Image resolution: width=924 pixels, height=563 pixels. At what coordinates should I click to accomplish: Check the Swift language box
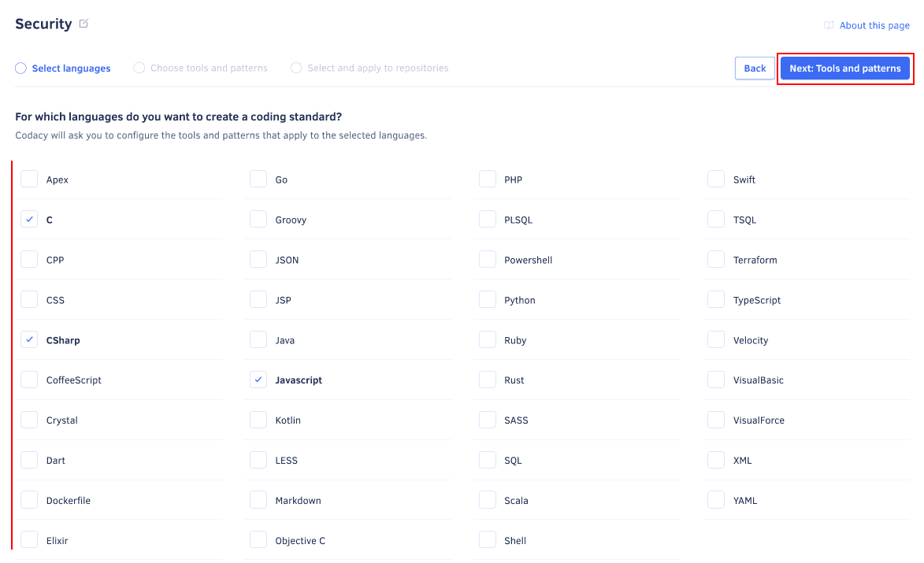click(715, 179)
